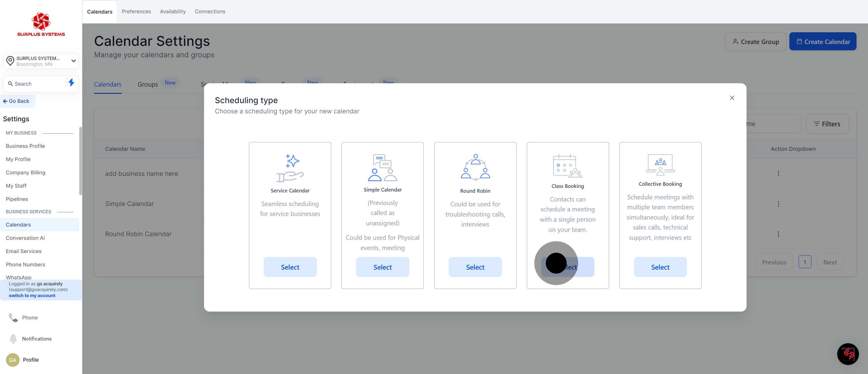The width and height of the screenshot is (868, 374).
Task: Select the Round Robin scheduling type
Action: 475,267
